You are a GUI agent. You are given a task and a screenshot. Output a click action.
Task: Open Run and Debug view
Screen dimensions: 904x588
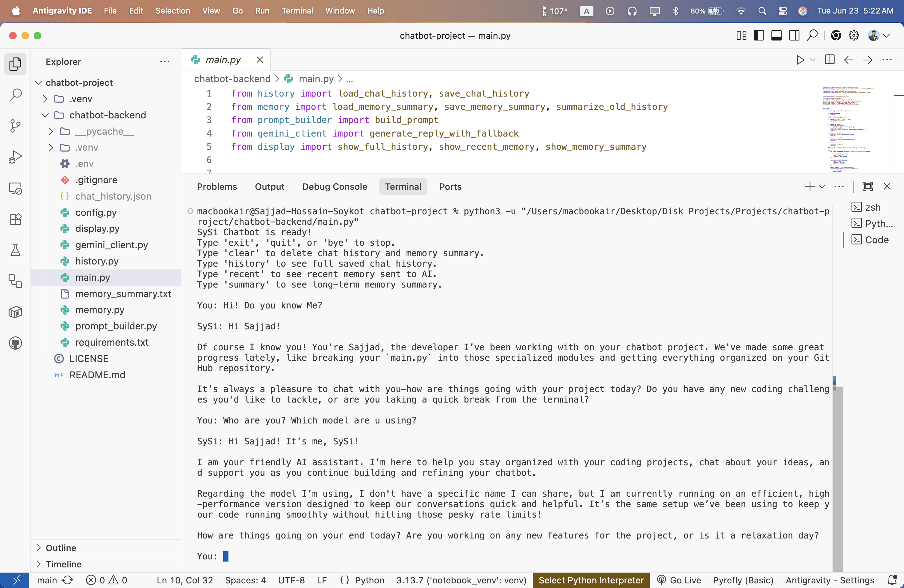pos(15,157)
